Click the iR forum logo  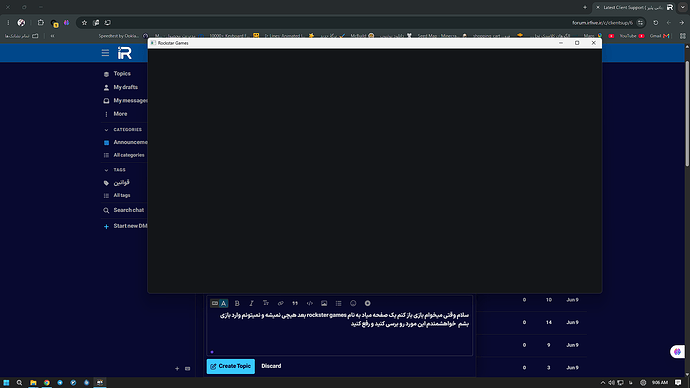pyautogui.click(x=125, y=53)
